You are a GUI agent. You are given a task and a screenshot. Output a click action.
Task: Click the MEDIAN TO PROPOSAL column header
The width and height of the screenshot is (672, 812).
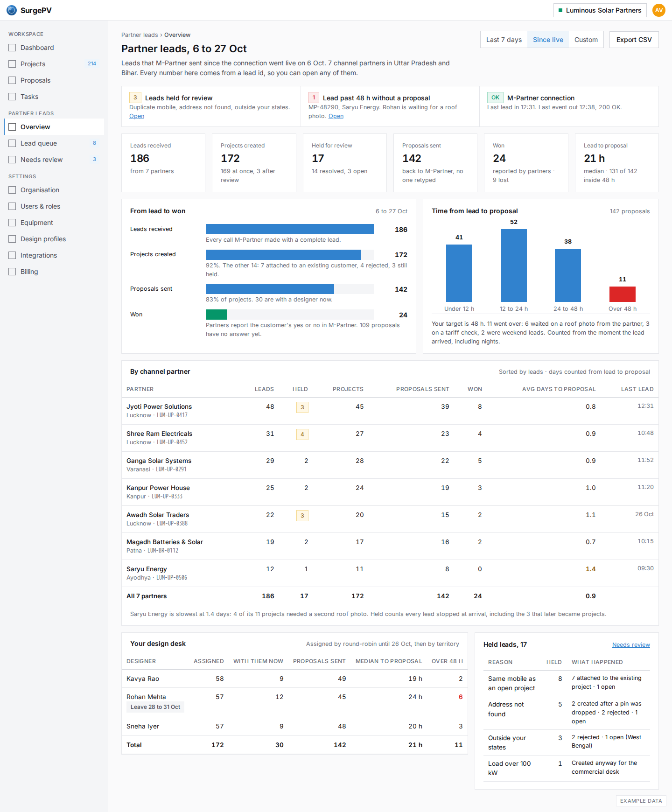coord(389,661)
